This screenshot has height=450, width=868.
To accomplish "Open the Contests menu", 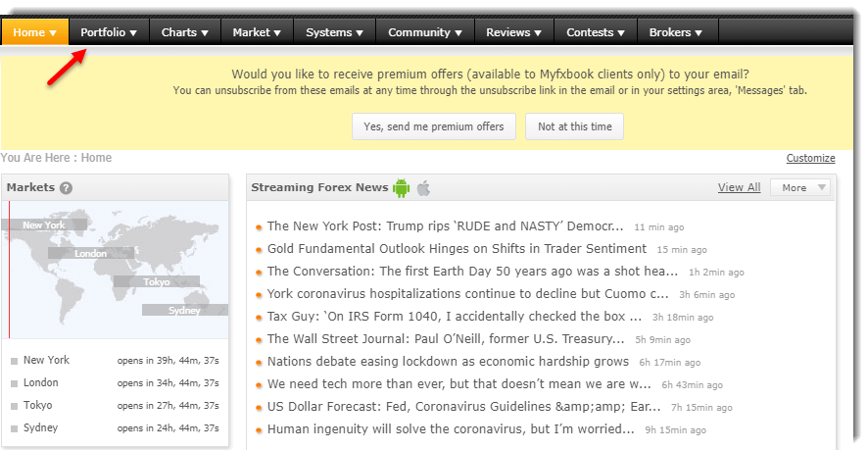I will [595, 32].
